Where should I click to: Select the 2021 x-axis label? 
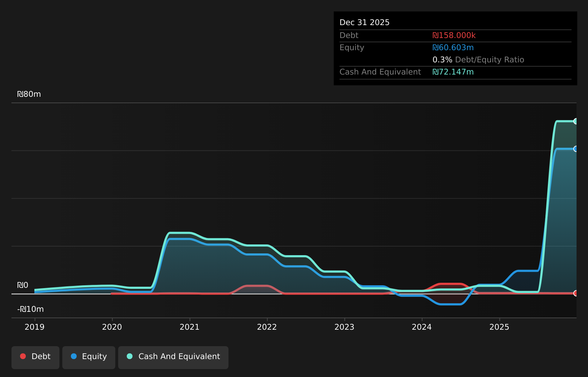[x=189, y=327]
